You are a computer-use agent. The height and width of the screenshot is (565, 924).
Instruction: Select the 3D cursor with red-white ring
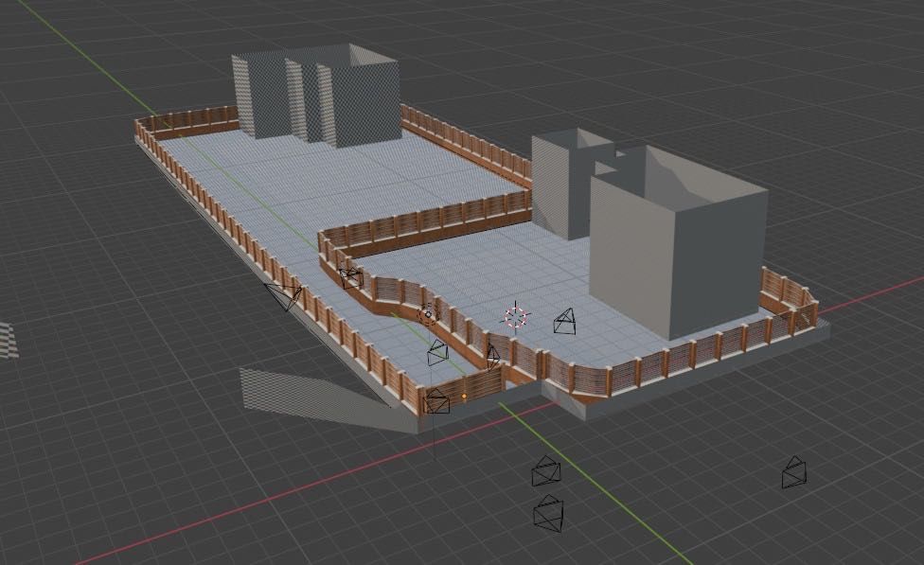point(516,316)
